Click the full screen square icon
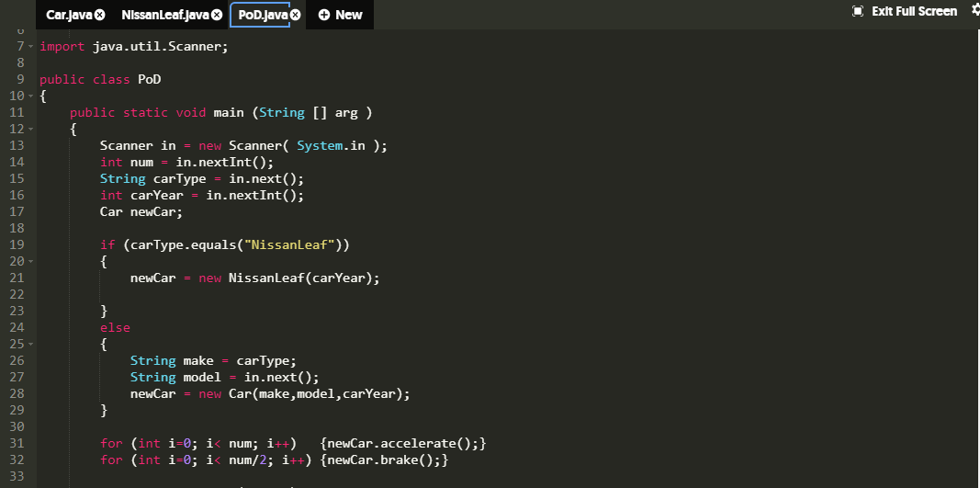The image size is (980, 488). tap(858, 11)
